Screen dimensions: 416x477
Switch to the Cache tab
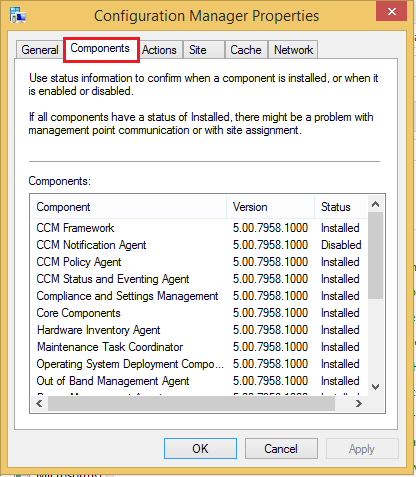246,50
